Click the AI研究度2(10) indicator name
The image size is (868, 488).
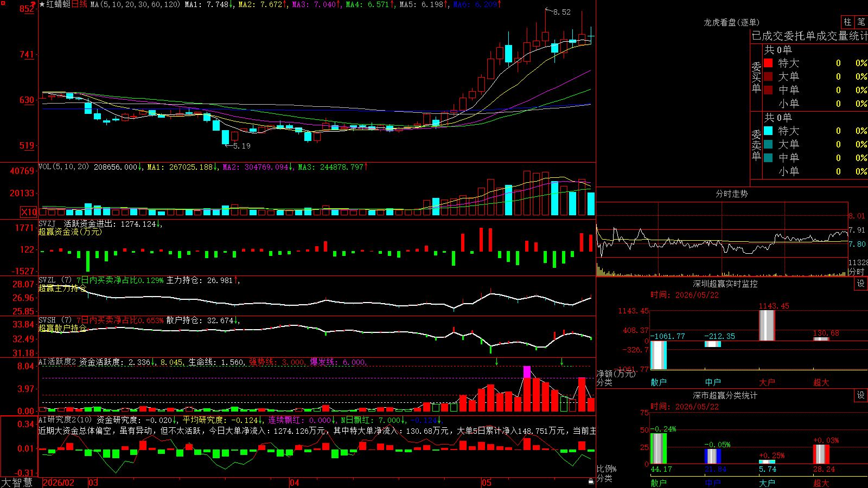[x=65, y=420]
